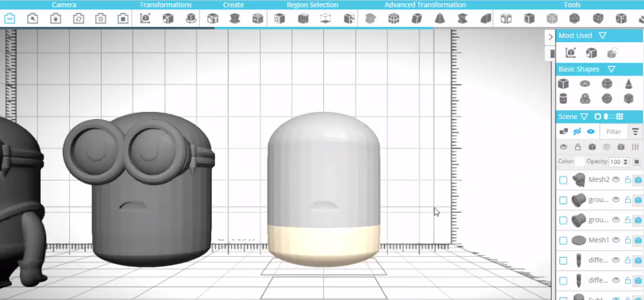Add a cone from Basic Shapes

[629, 84]
